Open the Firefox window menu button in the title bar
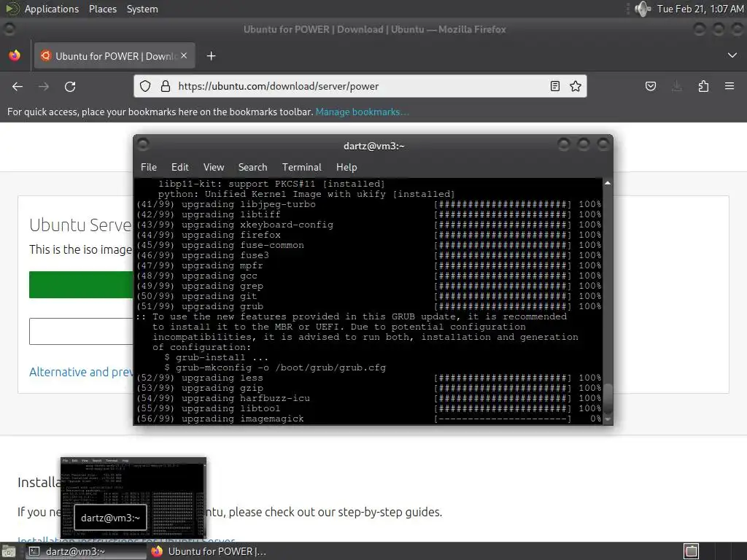Viewport: 747px width, 560px height. coord(9,29)
